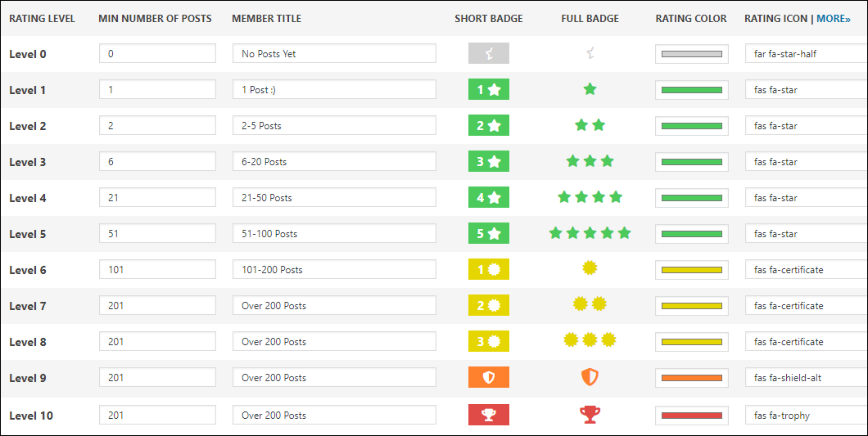Click the Level 7 double certificate full badge

tap(590, 304)
